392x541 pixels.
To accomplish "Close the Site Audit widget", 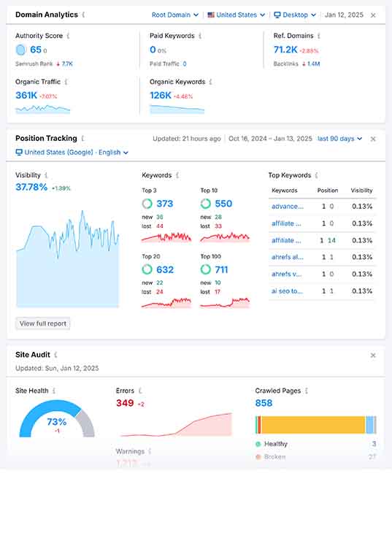I will [x=373, y=356].
